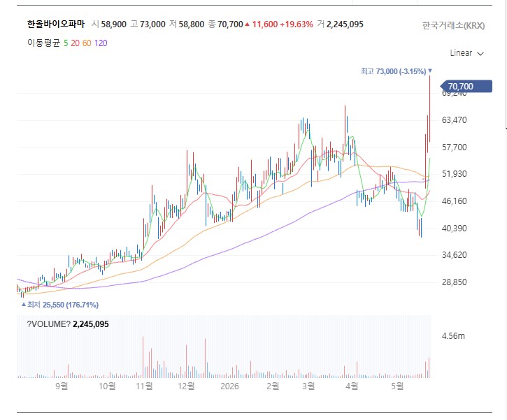
Task: Click the open price 58,900 value
Action: 113,24
